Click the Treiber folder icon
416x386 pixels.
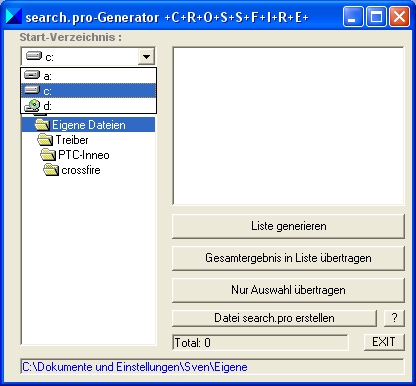pyautogui.click(x=45, y=140)
